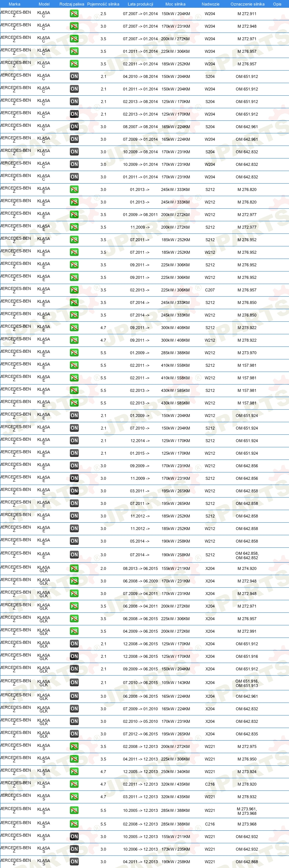Image resolution: width=289 pixels, height=868 pixels.
Task: Click the ON diesel icon in the 01.2015 row
Action: [74, 453]
